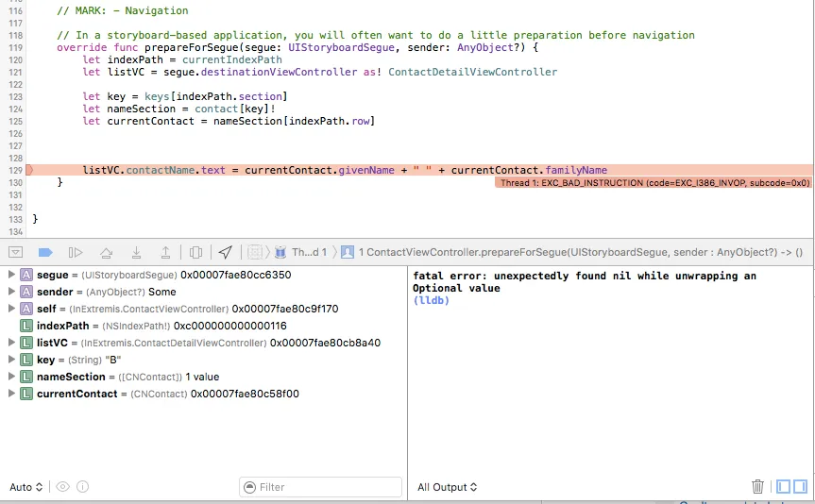
Task: Click the Quick Look eye icon
Action: [63, 487]
